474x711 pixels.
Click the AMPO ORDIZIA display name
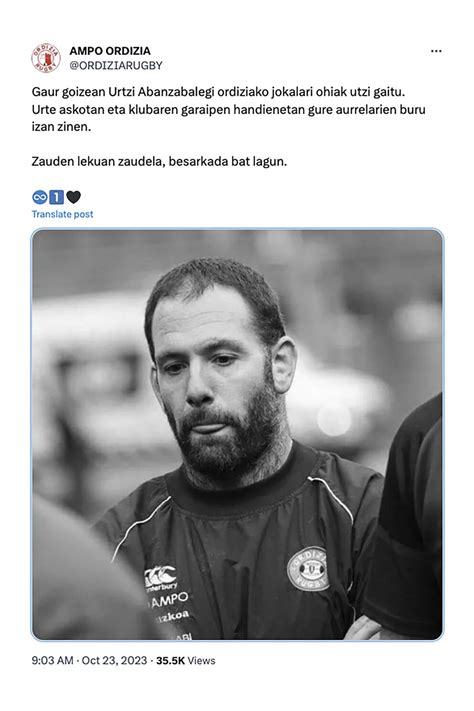coord(110,51)
